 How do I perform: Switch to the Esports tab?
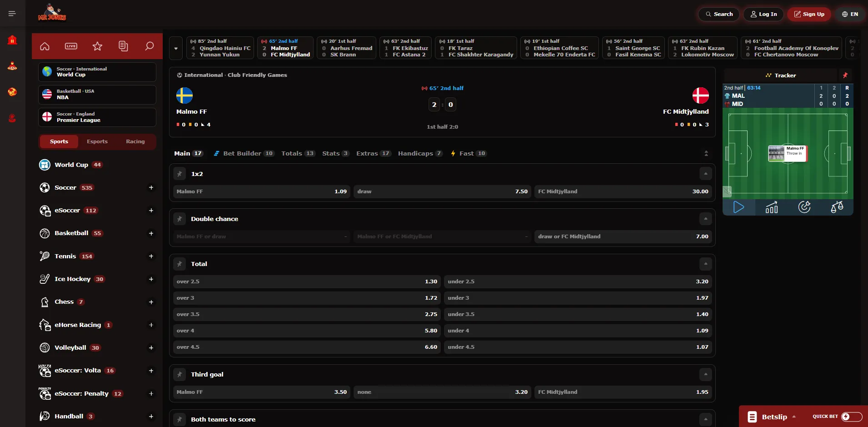pyautogui.click(x=97, y=141)
